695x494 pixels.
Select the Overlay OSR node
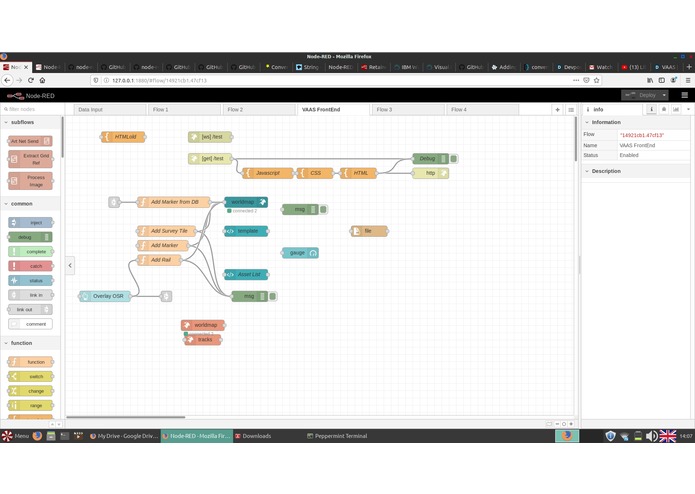point(105,296)
